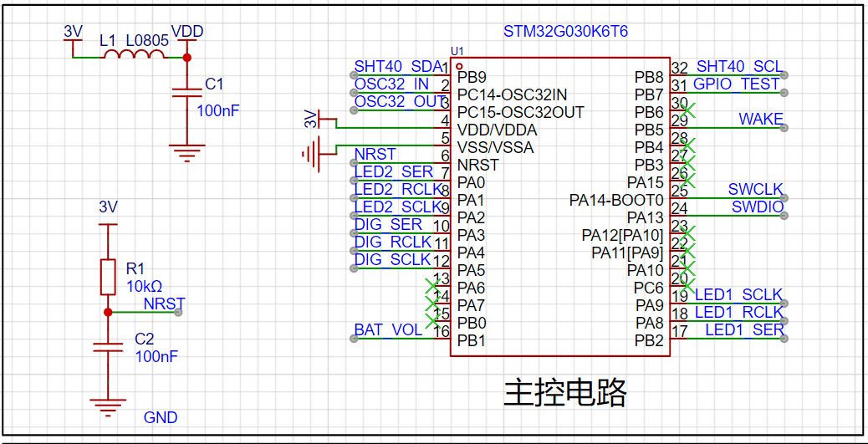Viewport: 868px width, 444px height.
Task: Select the 100nF value next to C1
Action: [x=218, y=110]
